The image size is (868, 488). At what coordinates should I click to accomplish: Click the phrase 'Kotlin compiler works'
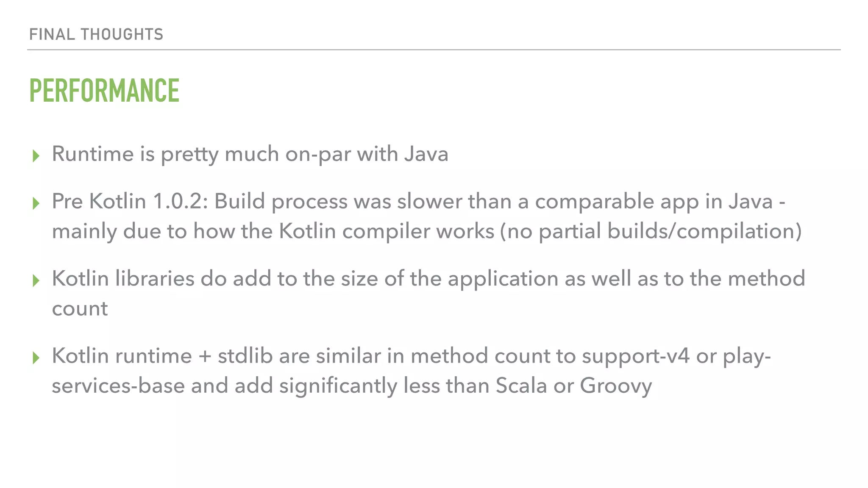point(387,231)
